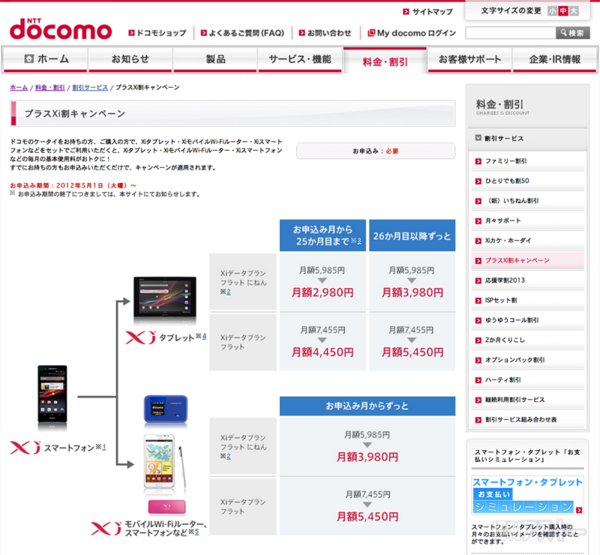Open 割引サービス組み合わせ表 in sidebar

click(521, 420)
